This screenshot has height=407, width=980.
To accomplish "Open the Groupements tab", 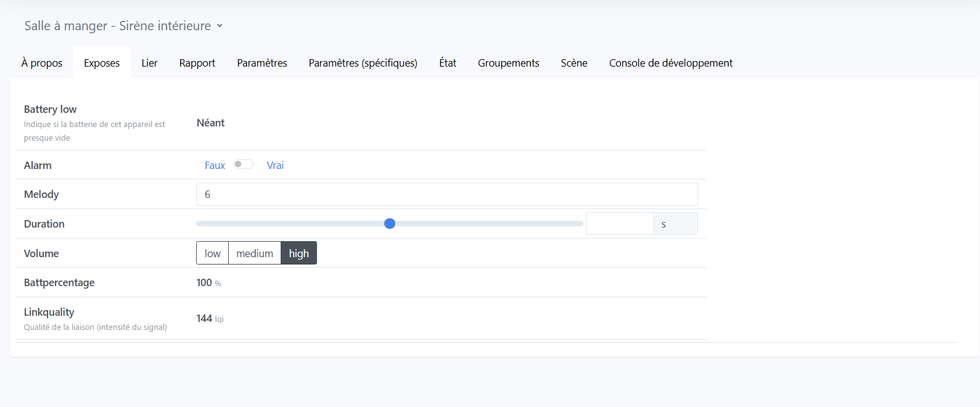I will coord(508,63).
